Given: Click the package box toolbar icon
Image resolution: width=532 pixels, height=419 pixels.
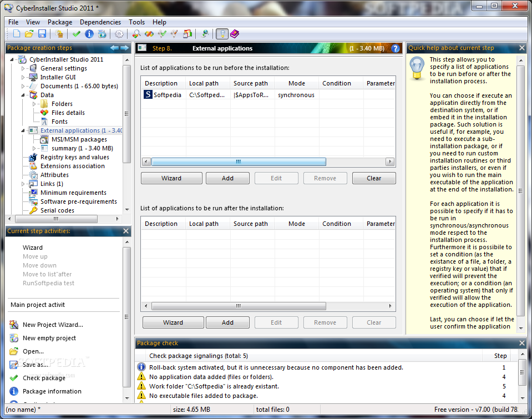Looking at the screenshot, I should tap(59, 34).
